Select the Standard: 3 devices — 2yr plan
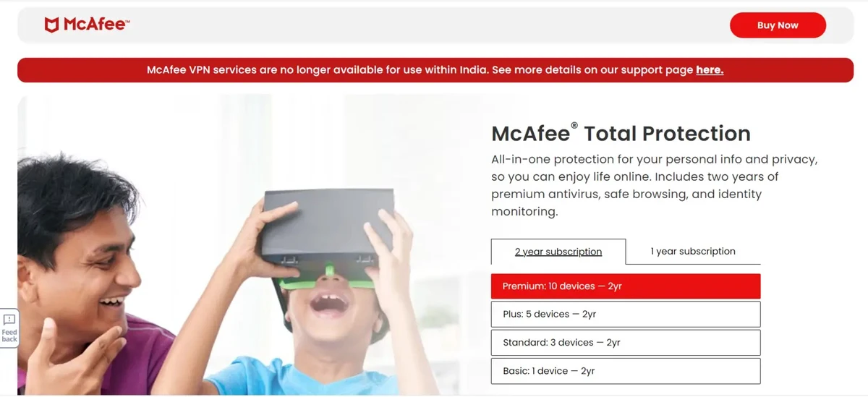The width and height of the screenshot is (868, 397). click(x=626, y=343)
